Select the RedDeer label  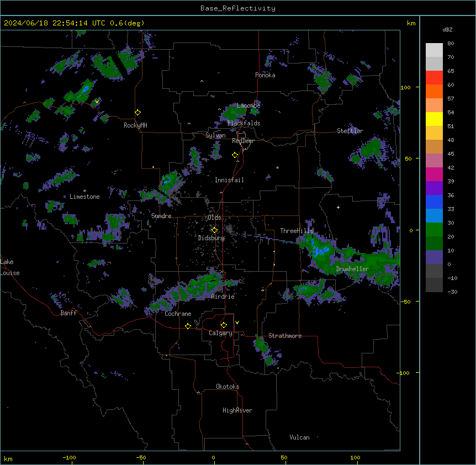pyautogui.click(x=243, y=141)
